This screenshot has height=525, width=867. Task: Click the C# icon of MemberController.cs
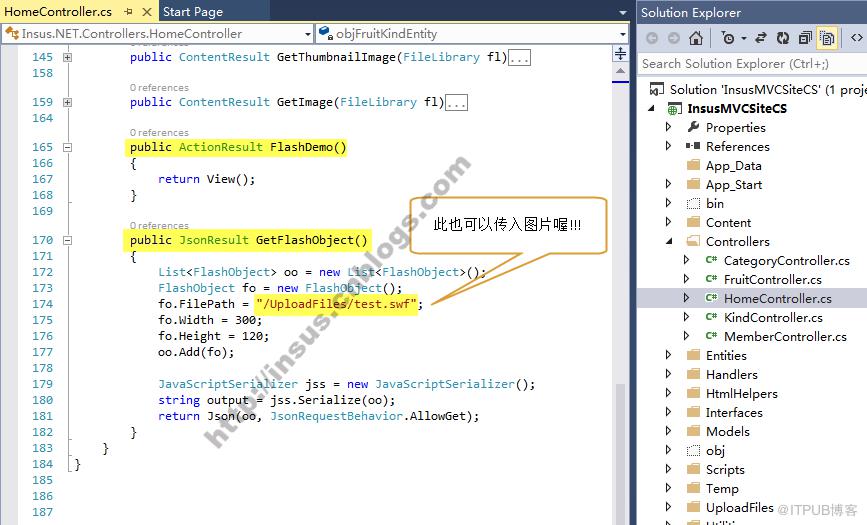pyautogui.click(x=711, y=336)
